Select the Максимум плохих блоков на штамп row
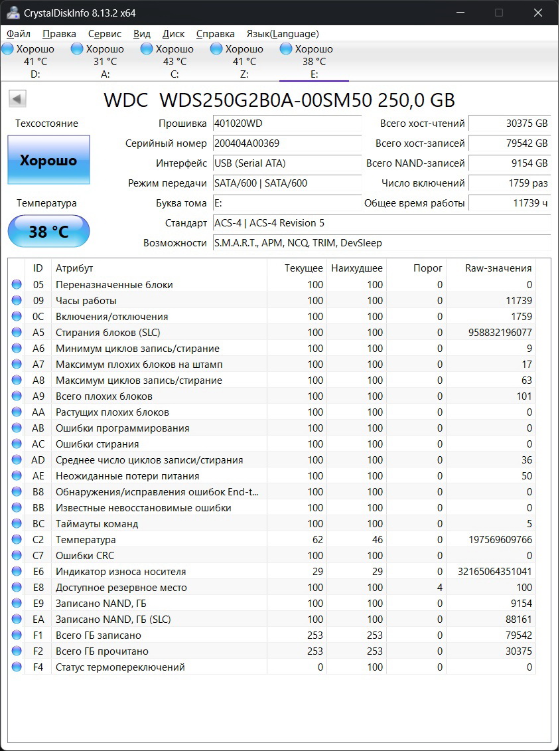Image resolution: width=560 pixels, height=751 pixels. coord(272,365)
